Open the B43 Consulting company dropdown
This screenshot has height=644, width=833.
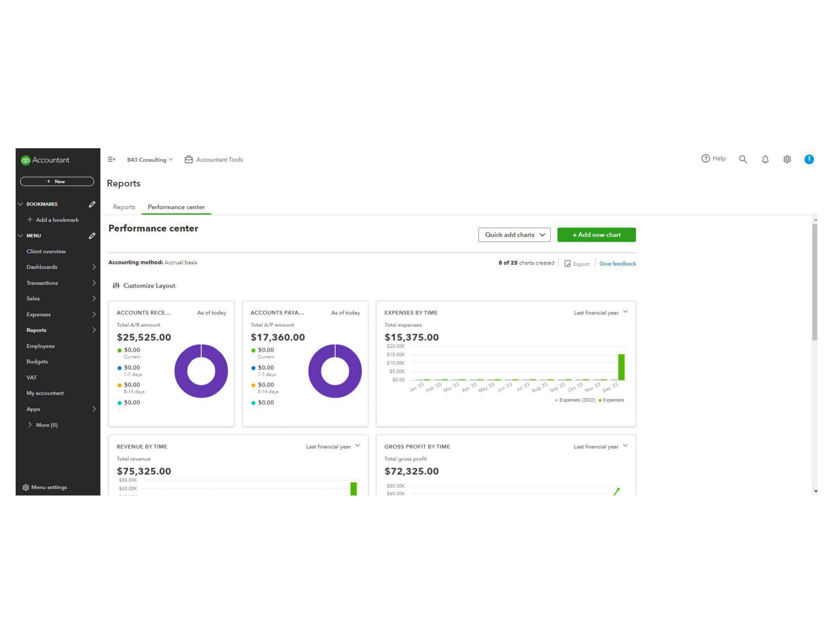click(x=149, y=159)
